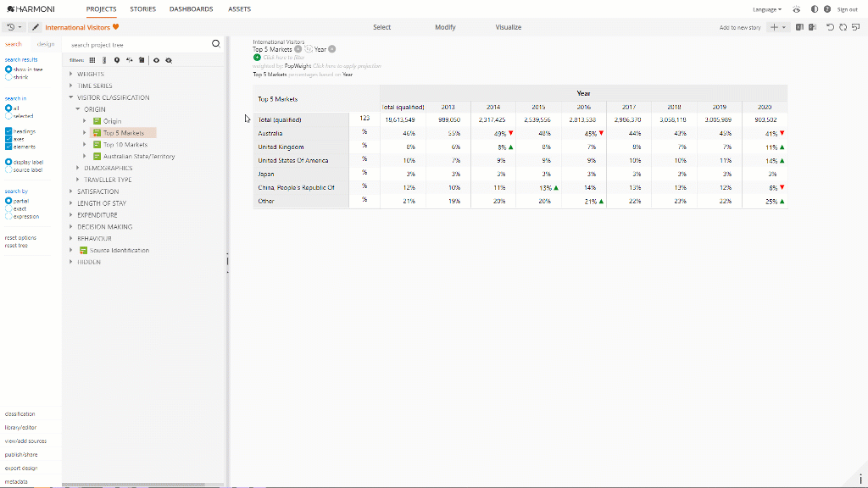Open the Language dropdown
868x488 pixels.
[x=766, y=9]
